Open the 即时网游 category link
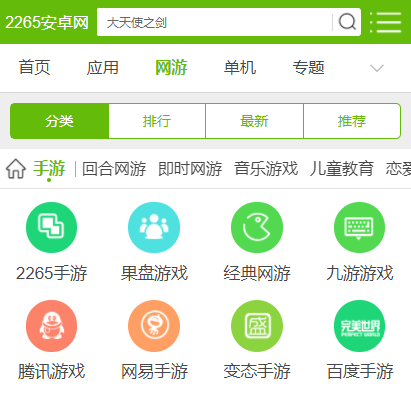 point(190,169)
